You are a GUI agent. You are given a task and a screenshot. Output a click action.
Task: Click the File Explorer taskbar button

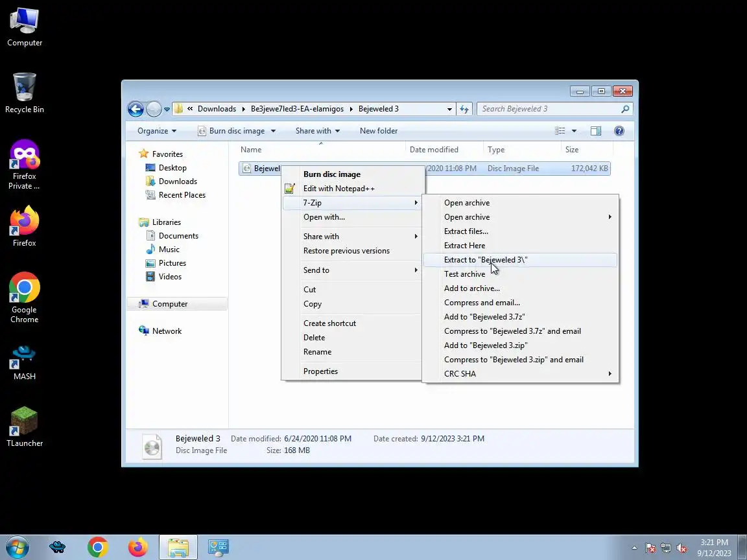tap(178, 547)
